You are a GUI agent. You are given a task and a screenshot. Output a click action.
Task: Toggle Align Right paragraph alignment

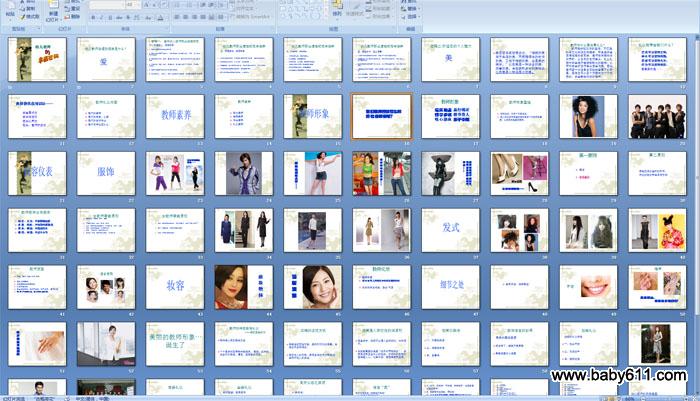coord(194,17)
